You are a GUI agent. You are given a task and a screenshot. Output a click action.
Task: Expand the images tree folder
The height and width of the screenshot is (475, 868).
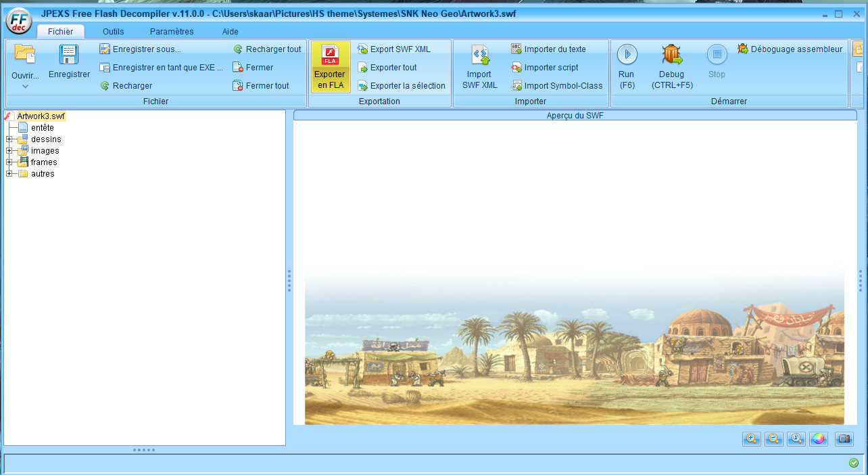pos(9,151)
